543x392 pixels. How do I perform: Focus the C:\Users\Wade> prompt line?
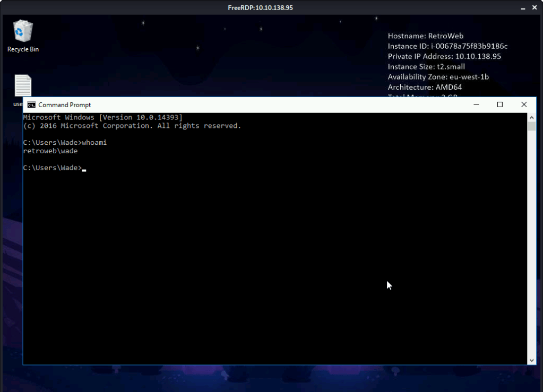click(x=53, y=168)
